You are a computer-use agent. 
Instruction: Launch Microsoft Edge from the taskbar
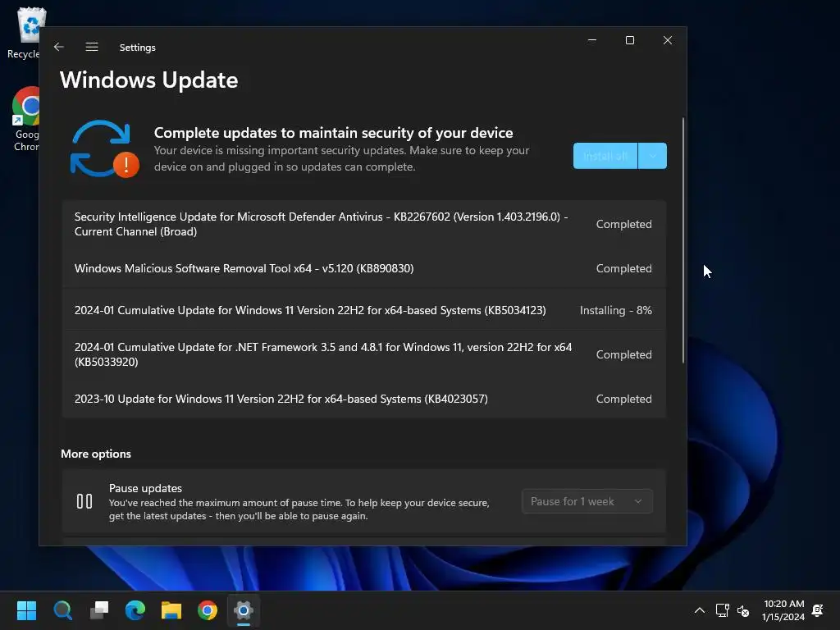(135, 610)
